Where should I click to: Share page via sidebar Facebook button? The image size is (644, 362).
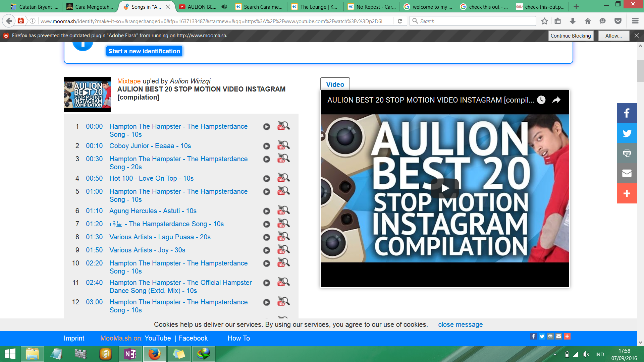pyautogui.click(x=627, y=113)
